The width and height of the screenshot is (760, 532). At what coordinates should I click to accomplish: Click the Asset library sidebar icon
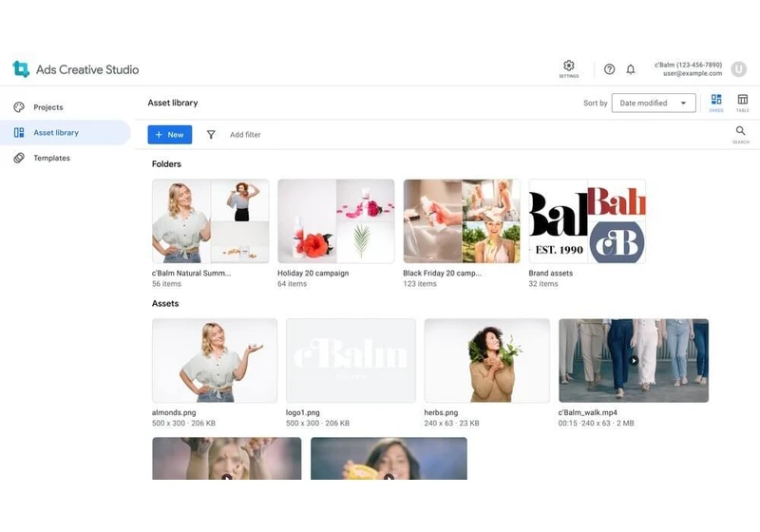point(19,132)
